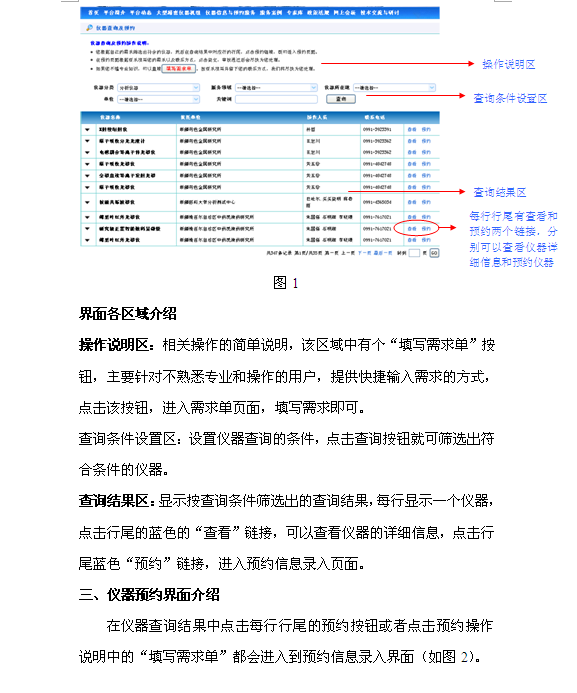This screenshot has height=693, width=577.
Task: Expand the 分析测试中心 row arrow
Action: click(87, 202)
